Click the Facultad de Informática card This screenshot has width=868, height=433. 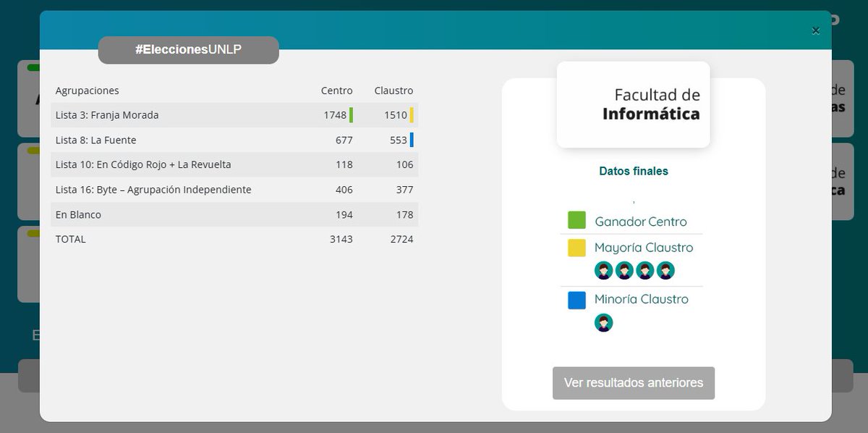point(633,105)
